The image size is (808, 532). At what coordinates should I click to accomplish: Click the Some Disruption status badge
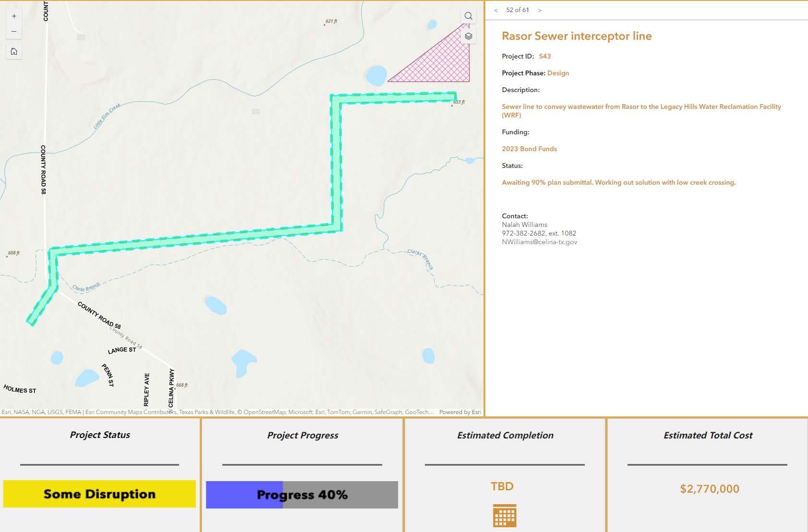coord(99,494)
